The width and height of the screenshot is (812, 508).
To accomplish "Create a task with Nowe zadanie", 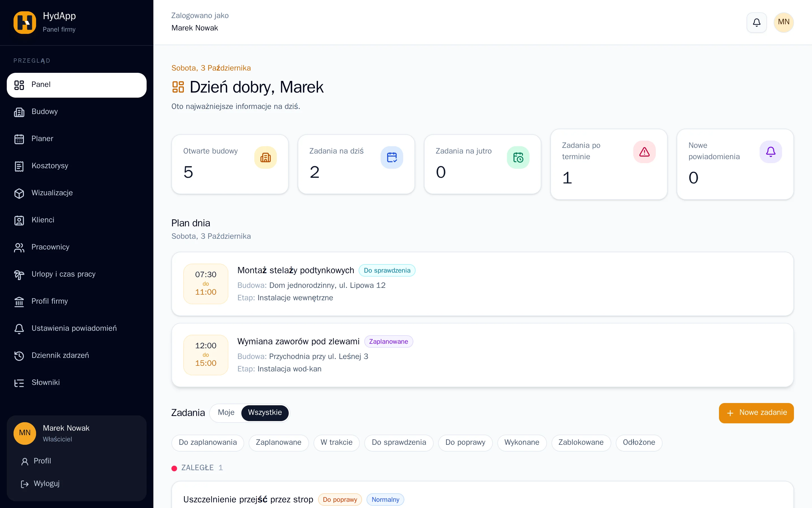I will 756,413.
